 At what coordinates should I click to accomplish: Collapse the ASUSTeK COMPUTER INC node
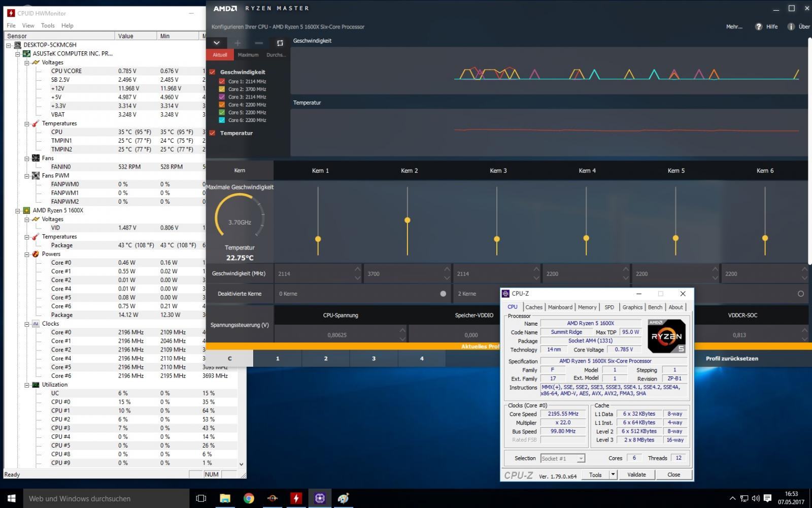18,53
